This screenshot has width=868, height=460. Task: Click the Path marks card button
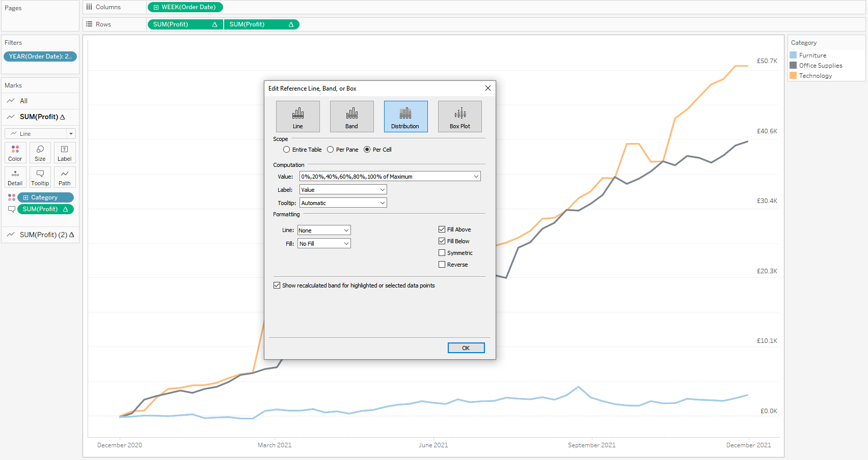pos(65,177)
